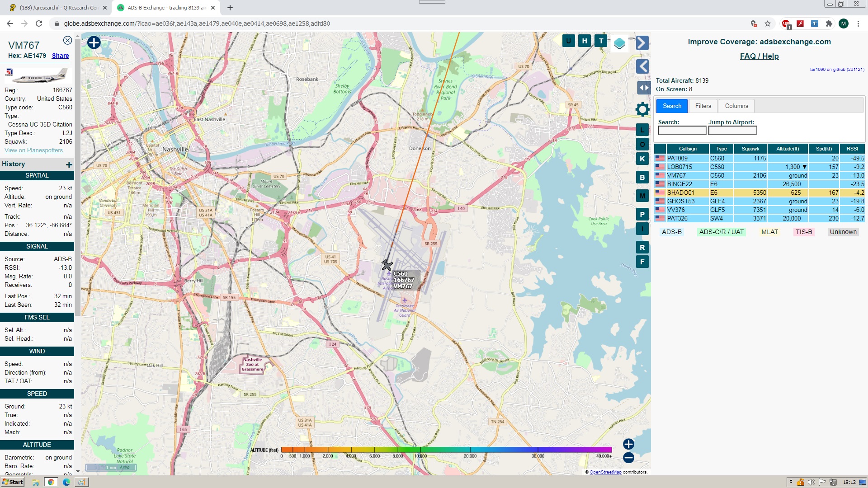Open a new browser tab

(230, 8)
